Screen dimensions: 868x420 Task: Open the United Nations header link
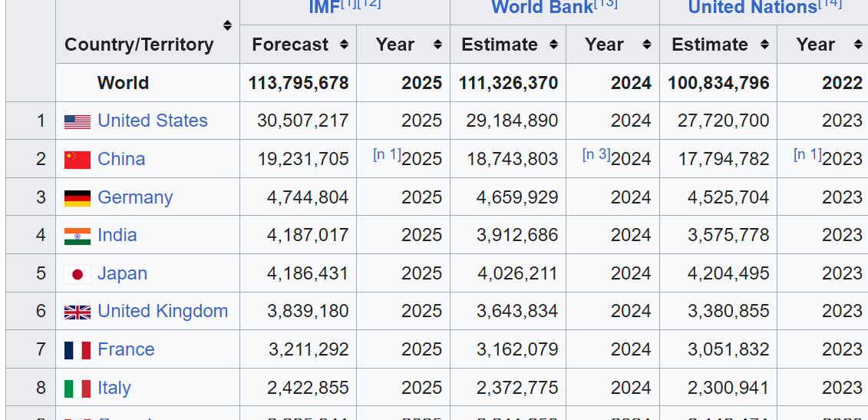tap(752, 7)
